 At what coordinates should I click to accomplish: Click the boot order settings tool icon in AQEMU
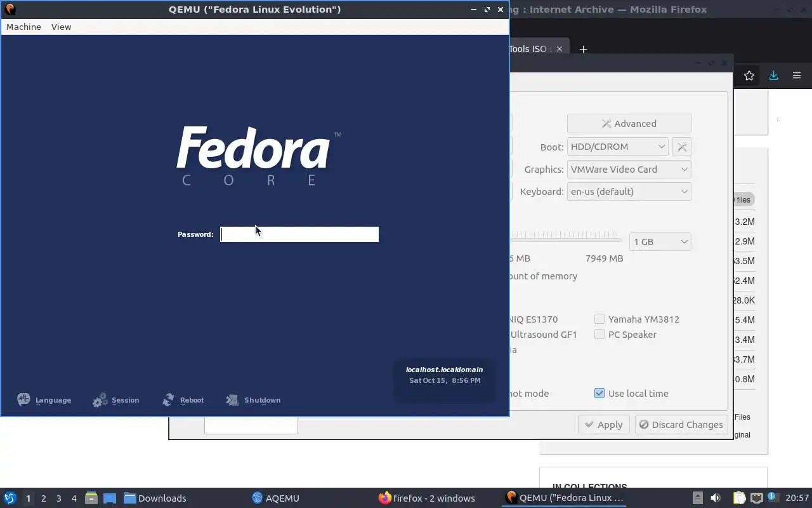(681, 147)
